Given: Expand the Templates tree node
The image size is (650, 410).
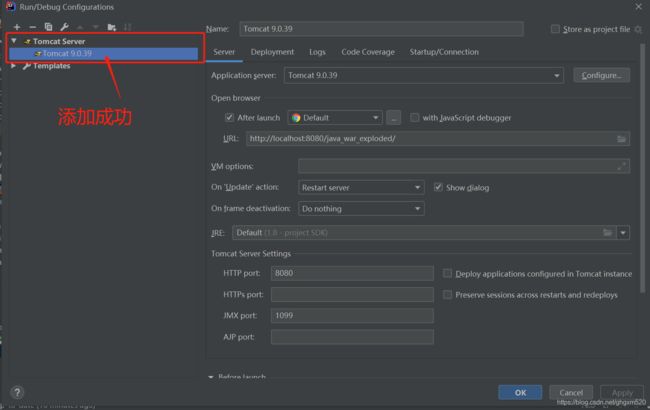Looking at the screenshot, I should pos(14,66).
